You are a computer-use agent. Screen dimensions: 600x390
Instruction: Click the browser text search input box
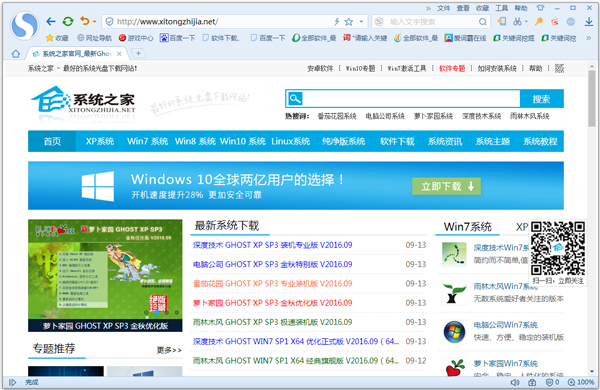432,22
